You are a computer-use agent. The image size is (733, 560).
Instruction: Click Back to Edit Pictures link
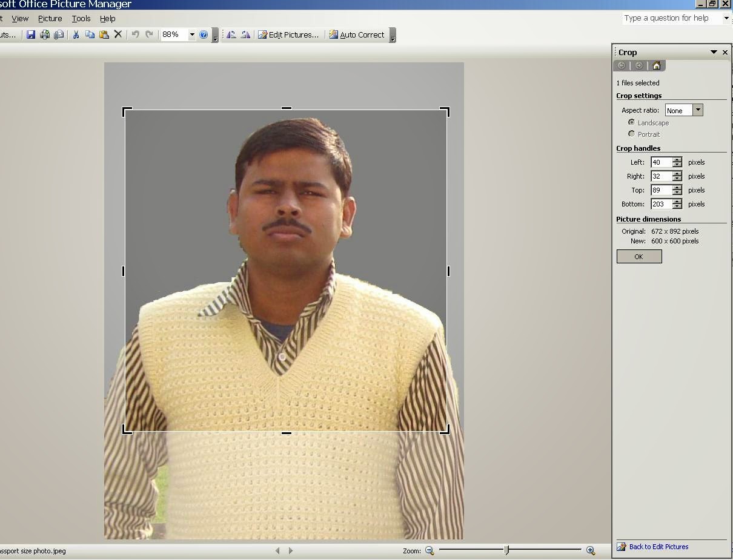point(658,546)
